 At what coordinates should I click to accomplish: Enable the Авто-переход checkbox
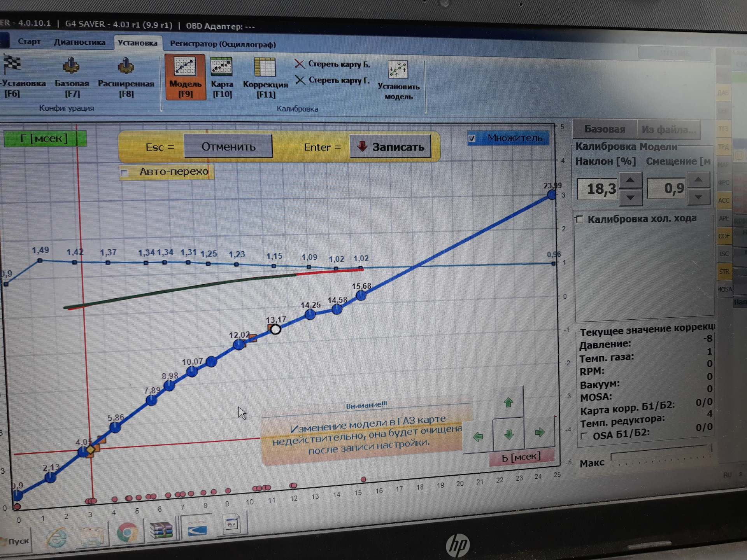pos(124,173)
